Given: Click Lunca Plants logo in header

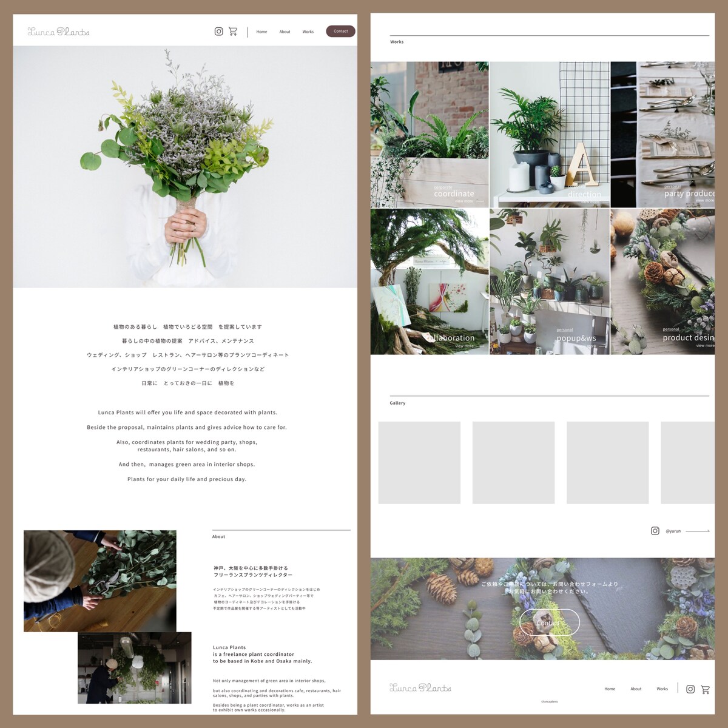Looking at the screenshot, I should tap(58, 32).
